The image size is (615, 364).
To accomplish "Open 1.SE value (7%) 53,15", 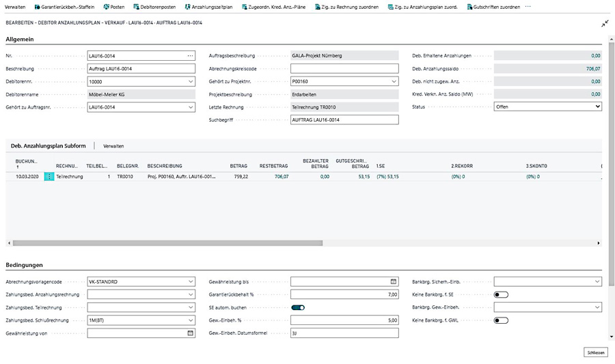I will coord(387,177).
